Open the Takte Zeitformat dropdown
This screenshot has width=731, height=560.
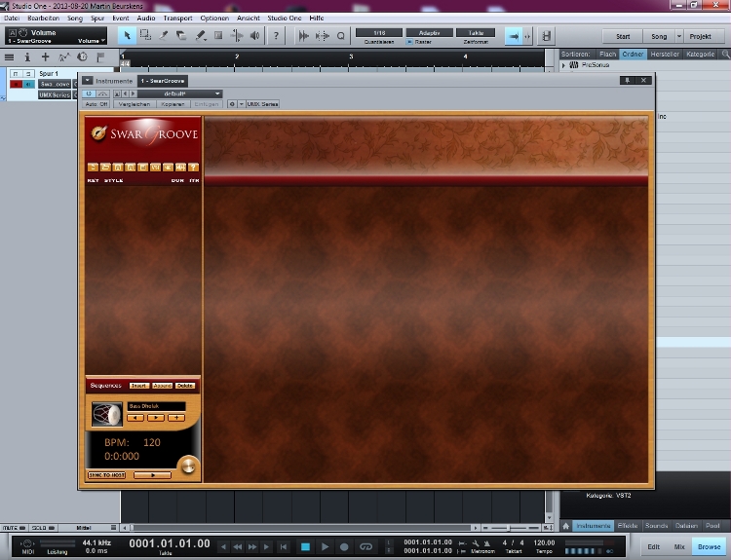pos(476,32)
